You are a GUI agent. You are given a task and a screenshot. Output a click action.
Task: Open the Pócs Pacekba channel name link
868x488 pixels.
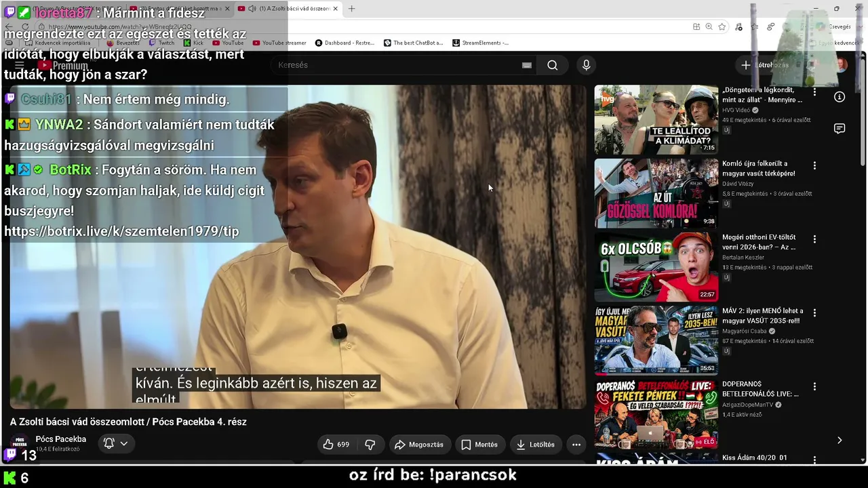pos(61,439)
